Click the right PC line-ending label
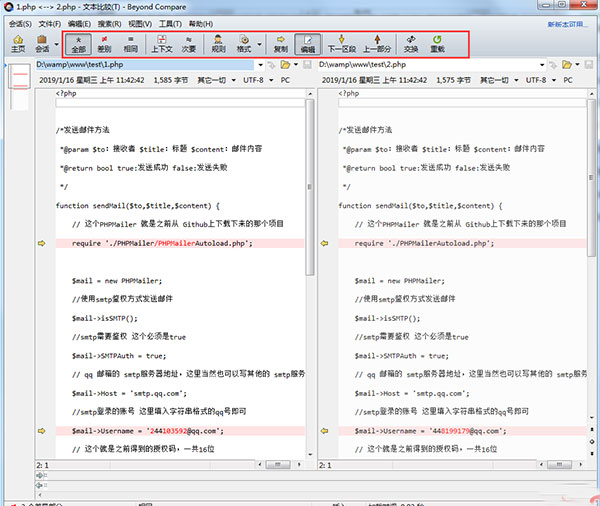This screenshot has width=600, height=506. [568, 80]
